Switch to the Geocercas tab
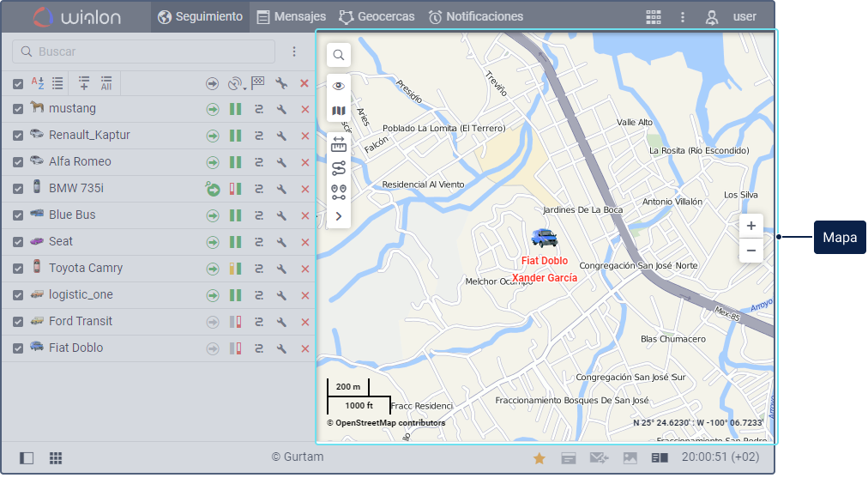Viewport: 868px width, 478px height. (x=377, y=16)
